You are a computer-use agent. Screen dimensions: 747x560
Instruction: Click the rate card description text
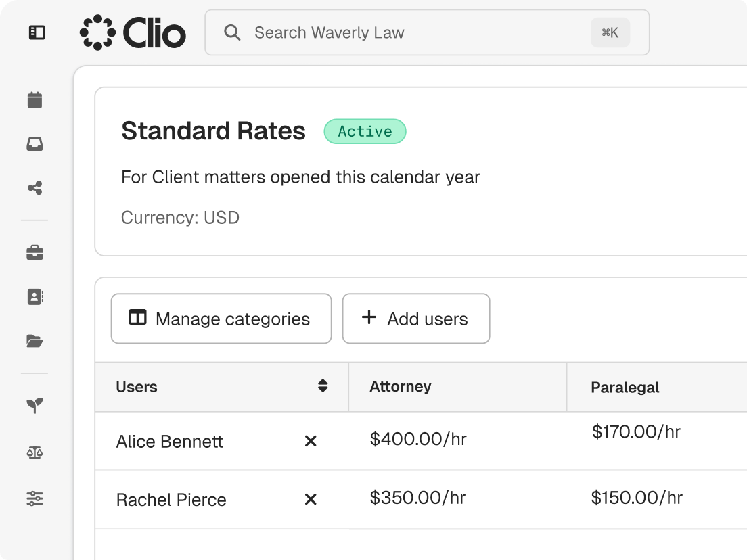pos(300,177)
